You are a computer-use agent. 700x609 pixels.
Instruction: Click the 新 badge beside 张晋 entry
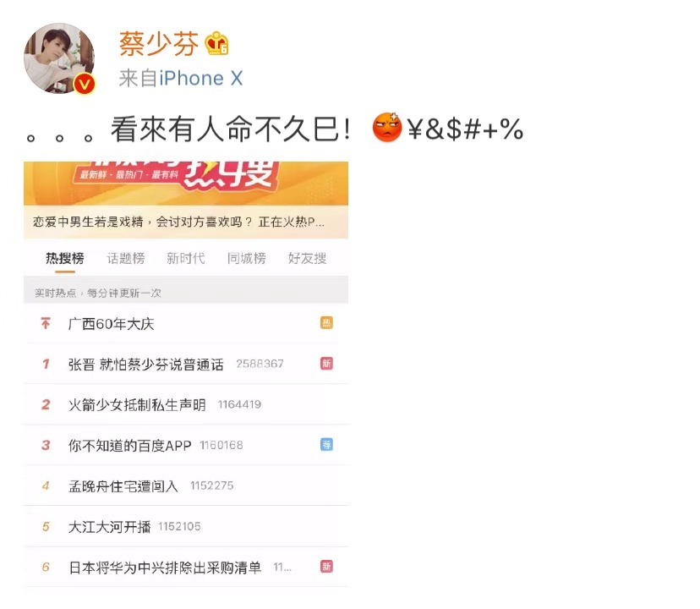[x=326, y=363]
